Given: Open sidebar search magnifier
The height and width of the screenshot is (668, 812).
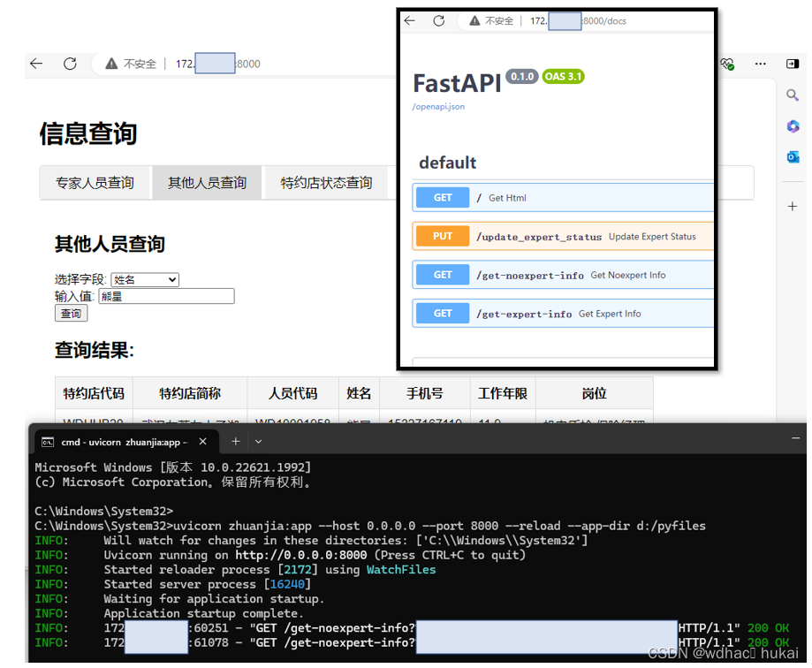Looking at the screenshot, I should tap(793, 95).
